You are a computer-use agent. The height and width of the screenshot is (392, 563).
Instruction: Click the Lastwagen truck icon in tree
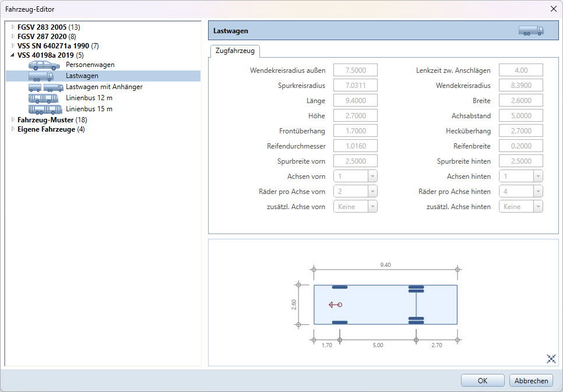[41, 76]
